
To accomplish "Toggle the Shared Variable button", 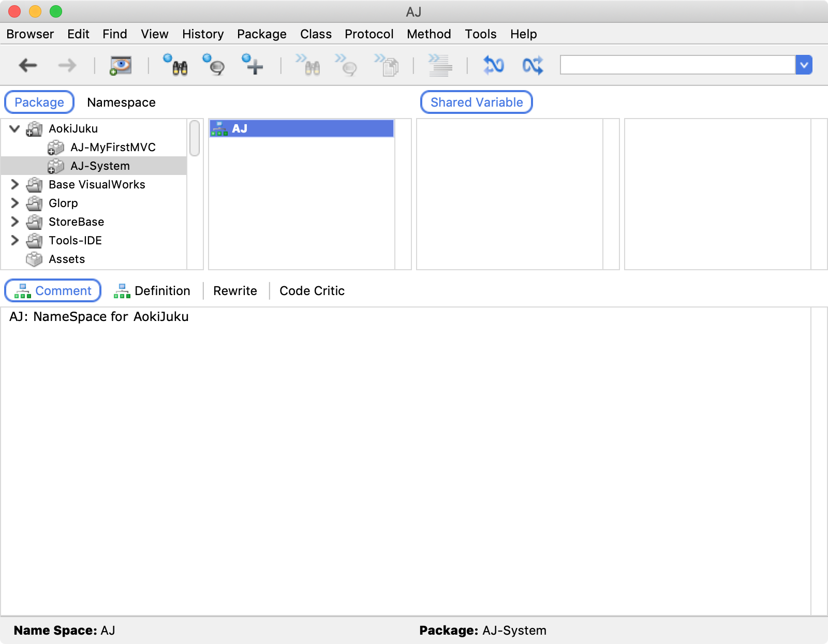I will click(x=476, y=103).
